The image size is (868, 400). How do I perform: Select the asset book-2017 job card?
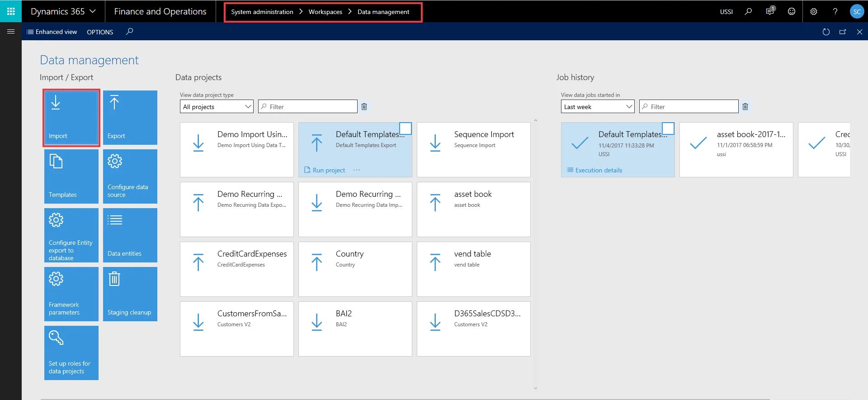(736, 149)
